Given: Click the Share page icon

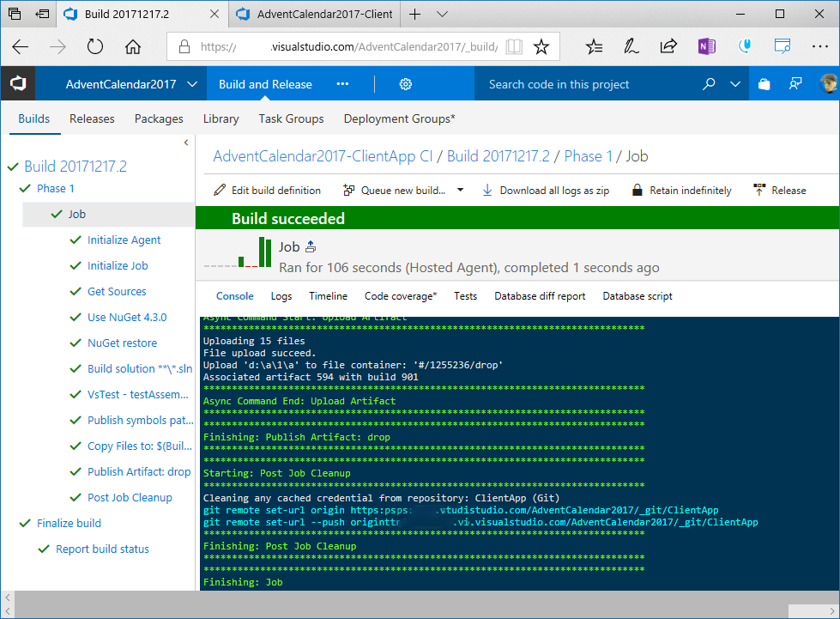Looking at the screenshot, I should click(x=668, y=46).
